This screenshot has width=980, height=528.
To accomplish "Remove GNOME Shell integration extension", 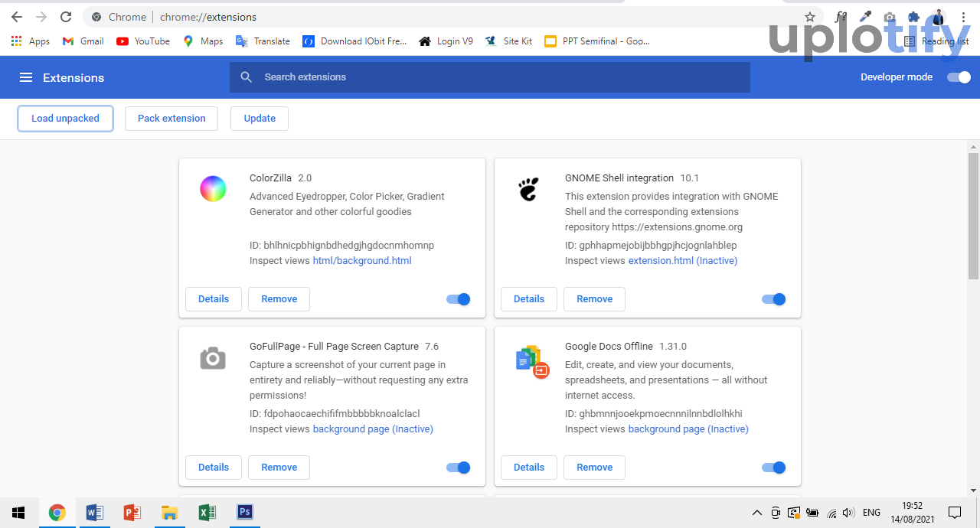I will (594, 299).
